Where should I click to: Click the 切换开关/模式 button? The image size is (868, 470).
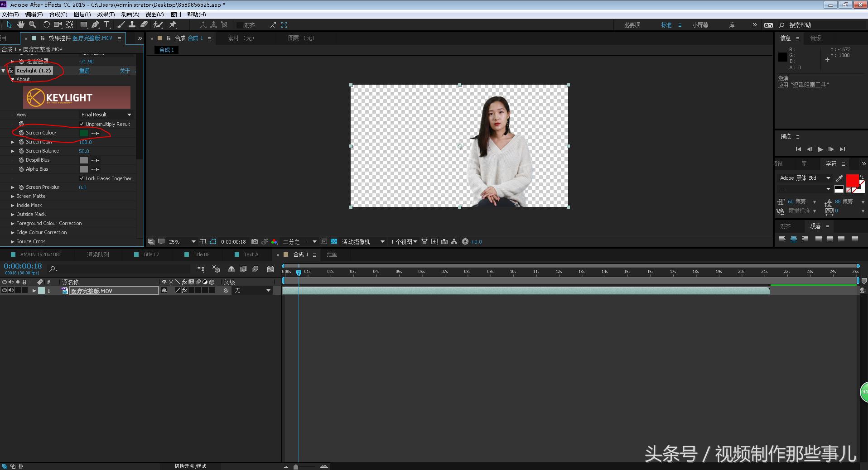[x=190, y=466]
